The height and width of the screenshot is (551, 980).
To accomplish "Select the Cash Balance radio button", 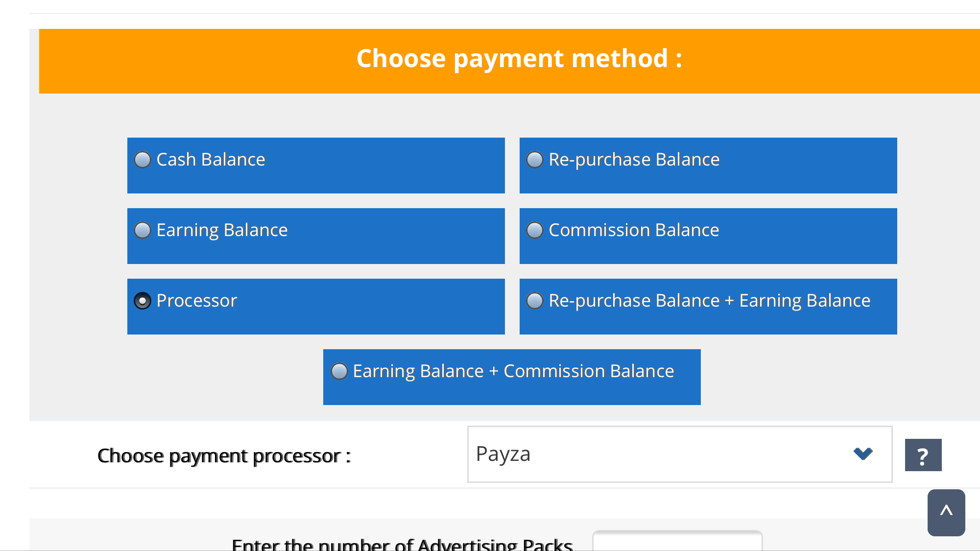I will click(x=143, y=160).
